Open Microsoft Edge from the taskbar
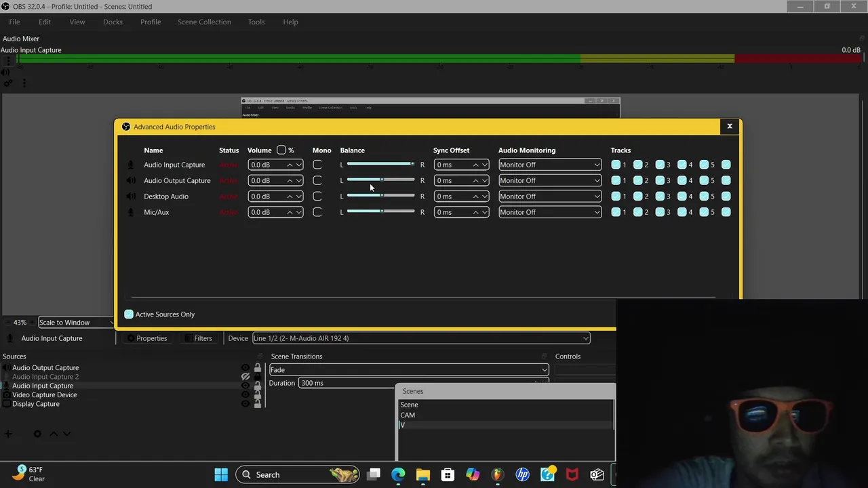This screenshot has height=488, width=868. 398,474
